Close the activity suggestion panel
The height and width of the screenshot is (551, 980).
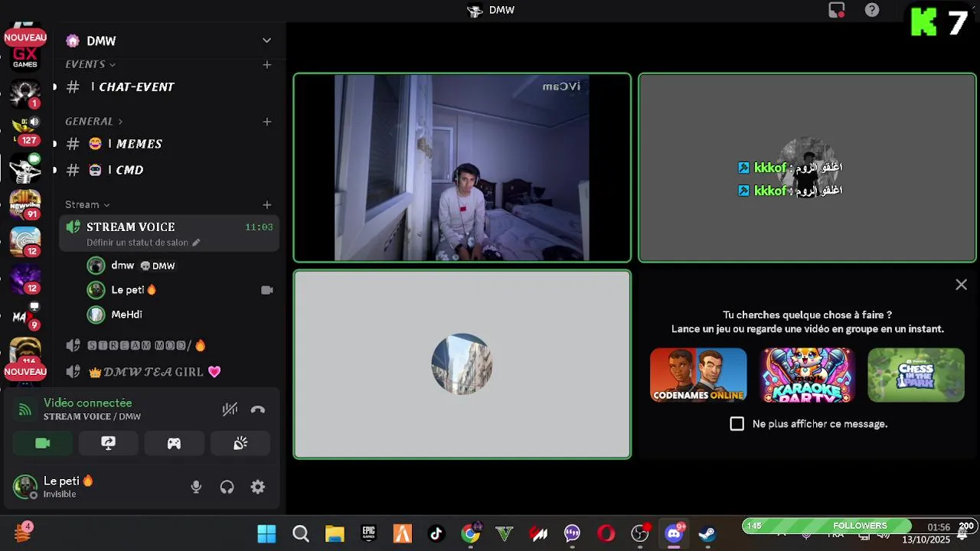click(x=962, y=285)
